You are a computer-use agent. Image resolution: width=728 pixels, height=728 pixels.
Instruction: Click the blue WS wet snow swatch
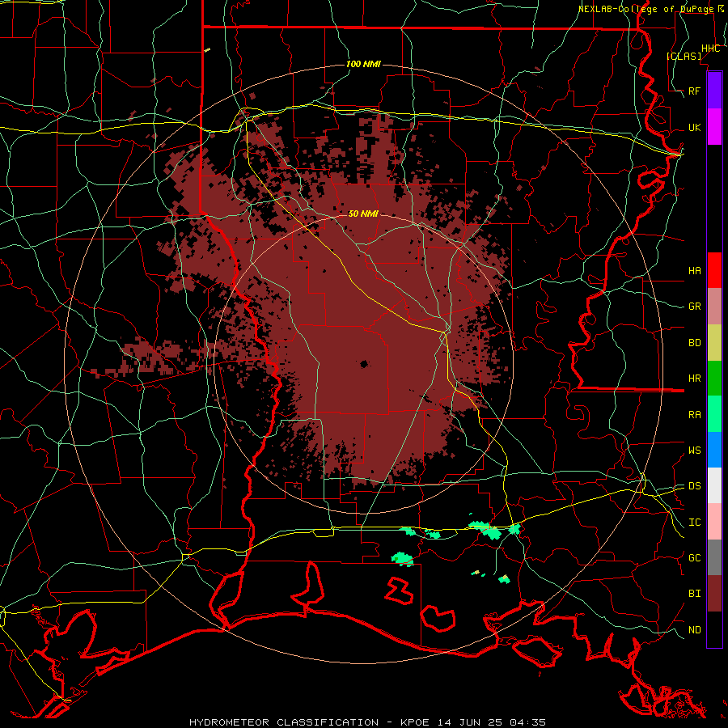click(x=714, y=450)
